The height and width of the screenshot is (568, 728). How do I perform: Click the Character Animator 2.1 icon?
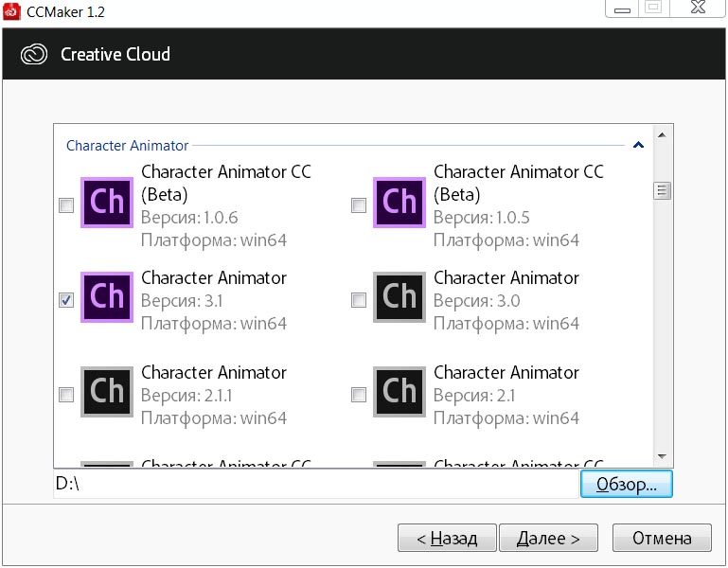pyautogui.click(x=400, y=392)
